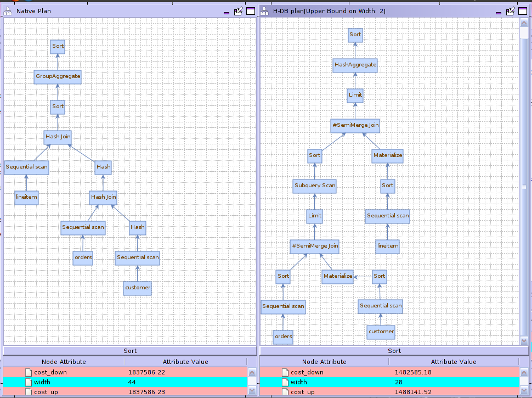The height and width of the screenshot is (398, 532).
Task: Select H-DB Sequential scan above lineitem
Action: [387, 216]
